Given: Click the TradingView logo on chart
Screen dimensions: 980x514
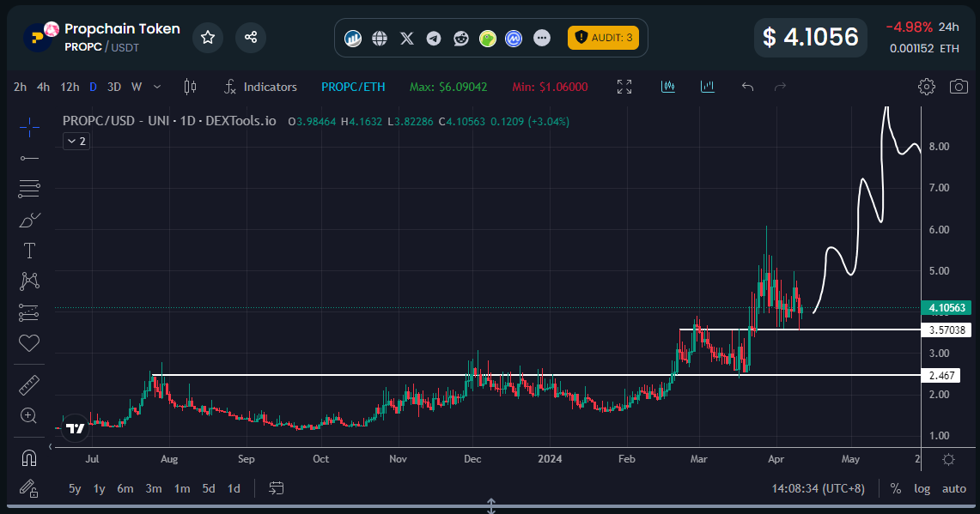Looking at the screenshot, I should pyautogui.click(x=75, y=428).
